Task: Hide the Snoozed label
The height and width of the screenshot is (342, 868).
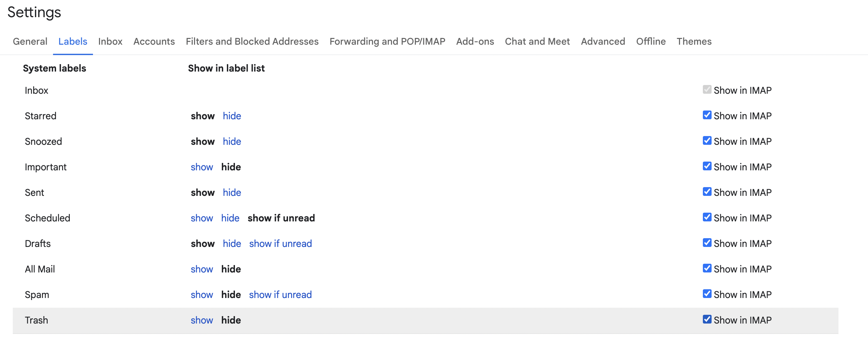Action: click(x=232, y=141)
